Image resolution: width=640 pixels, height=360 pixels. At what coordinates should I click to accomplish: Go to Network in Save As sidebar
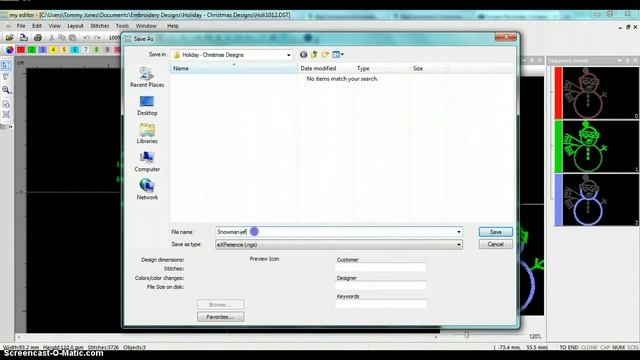pyautogui.click(x=147, y=189)
